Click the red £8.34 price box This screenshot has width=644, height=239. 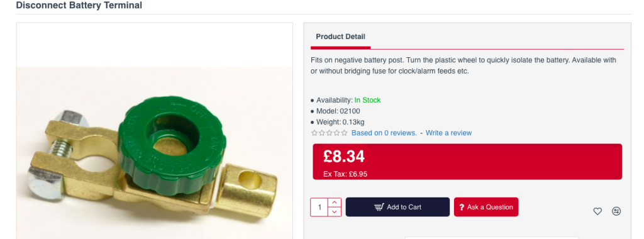pyautogui.click(x=467, y=162)
